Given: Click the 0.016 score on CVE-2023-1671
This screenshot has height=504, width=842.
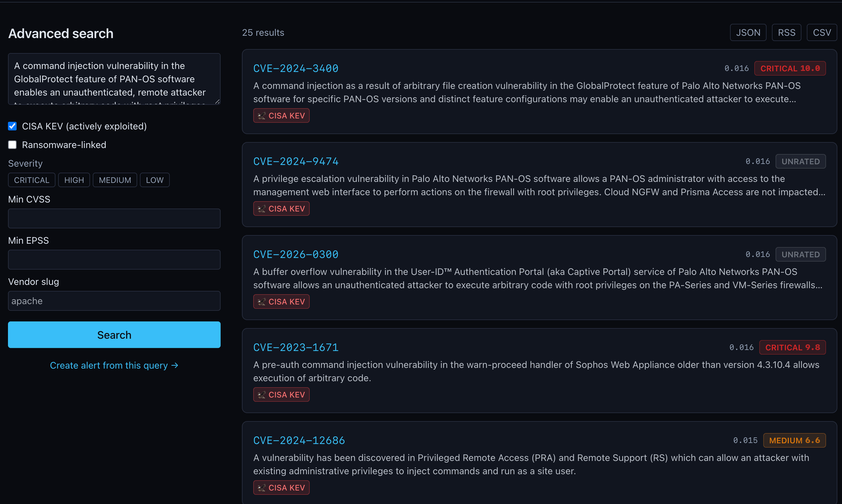Looking at the screenshot, I should tap(741, 348).
